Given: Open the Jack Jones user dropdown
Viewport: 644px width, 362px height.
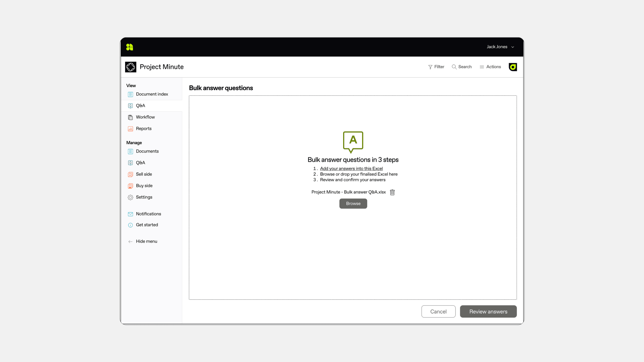Looking at the screenshot, I should (500, 47).
